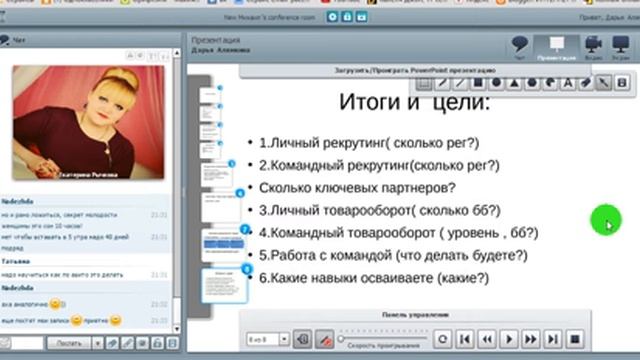Open the dropdown arrow beside Послать
Viewport: 640px width, 360px height.
coord(97,343)
